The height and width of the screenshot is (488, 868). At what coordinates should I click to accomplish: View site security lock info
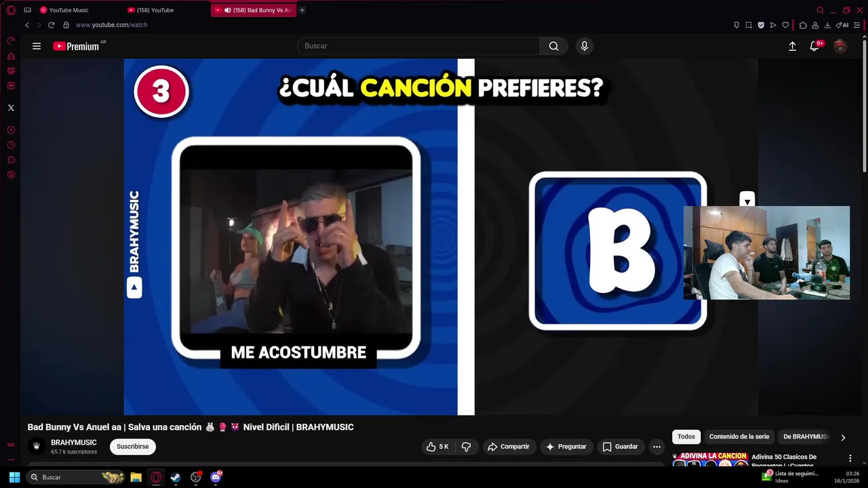tap(66, 25)
